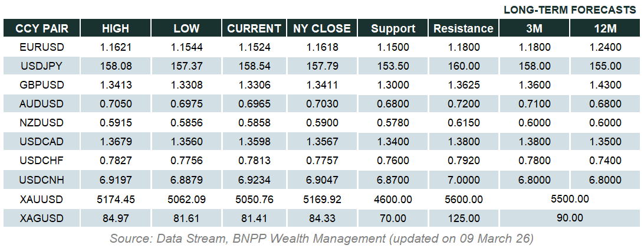
Task: Select the HIGH column header
Action: [x=116, y=28]
